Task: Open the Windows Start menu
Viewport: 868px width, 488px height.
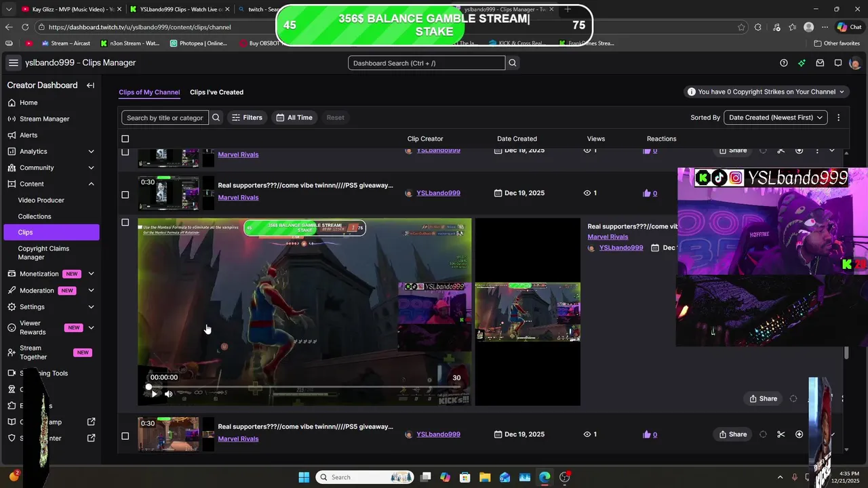Action: [x=304, y=477]
